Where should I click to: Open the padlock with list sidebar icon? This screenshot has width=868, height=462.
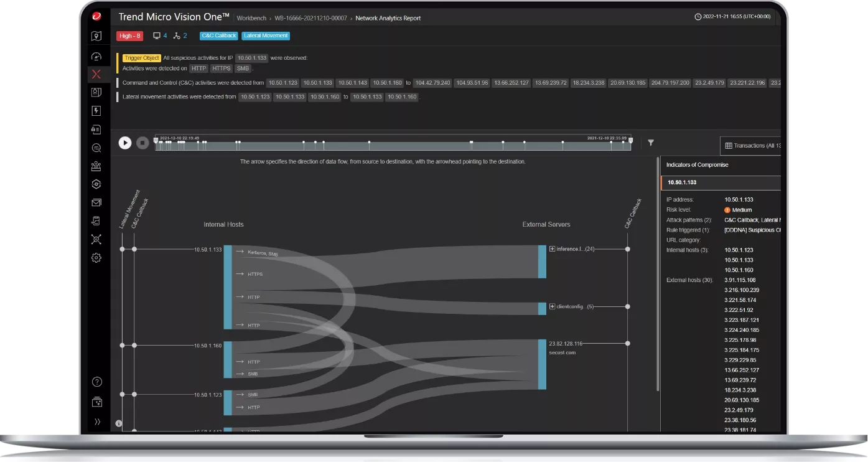[x=96, y=130]
